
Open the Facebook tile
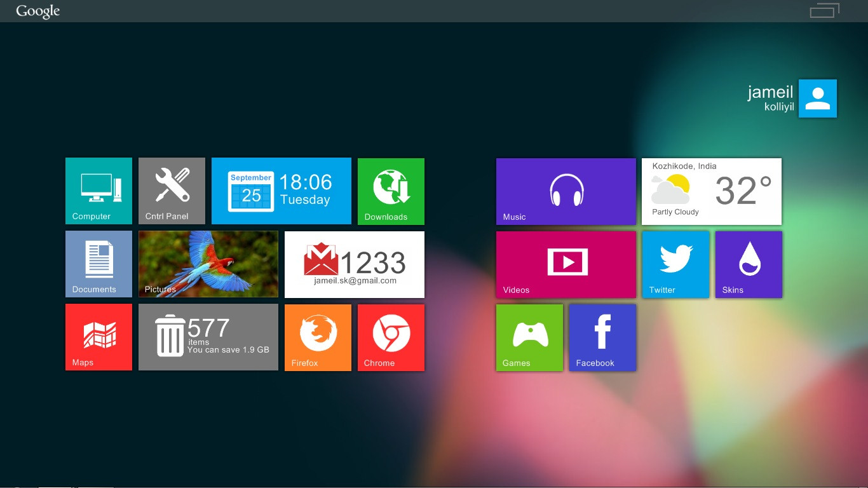[602, 337]
